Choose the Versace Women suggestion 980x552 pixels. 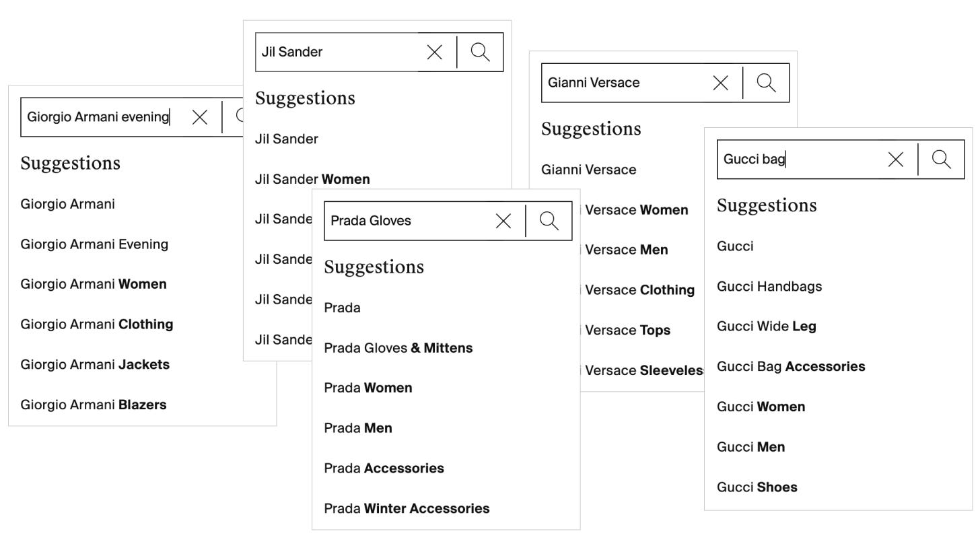635,210
